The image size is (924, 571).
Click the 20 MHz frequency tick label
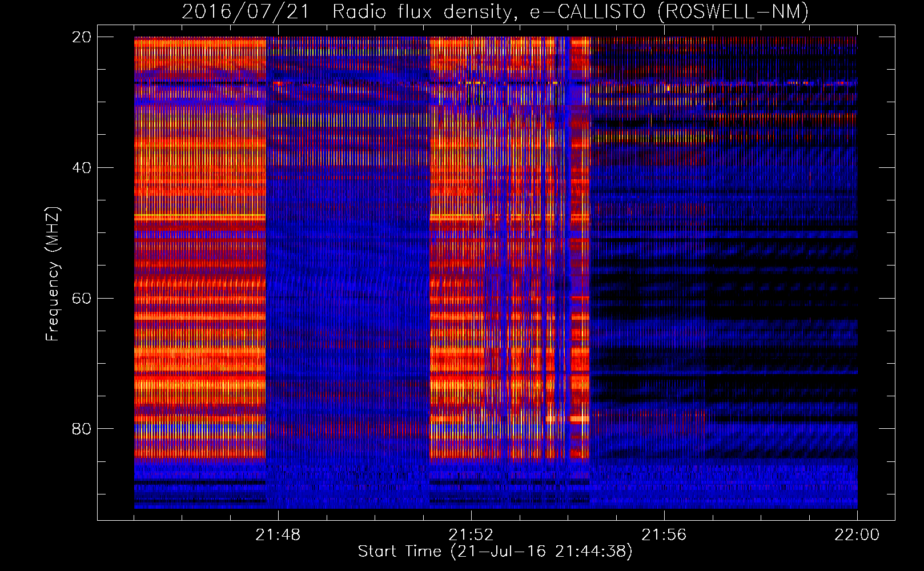(81, 37)
